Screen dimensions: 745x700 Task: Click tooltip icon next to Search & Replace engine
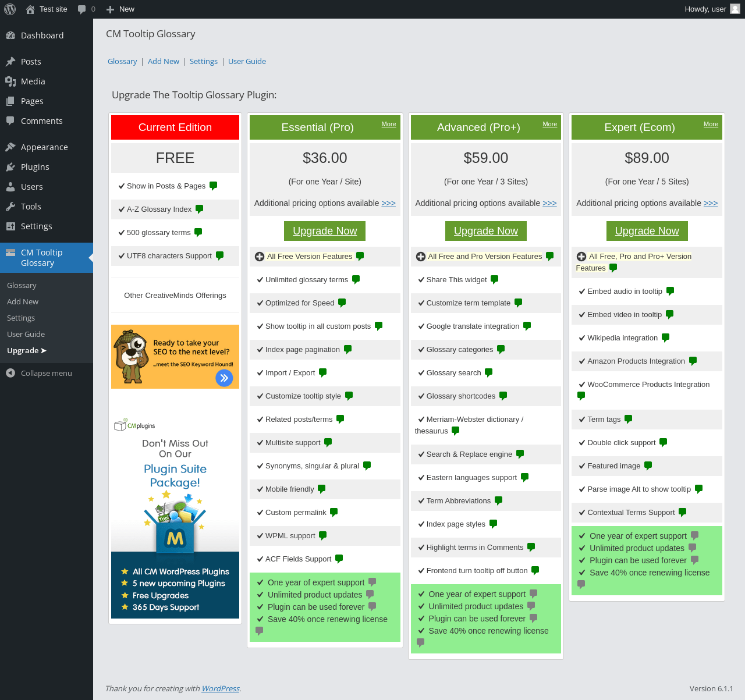[520, 454]
